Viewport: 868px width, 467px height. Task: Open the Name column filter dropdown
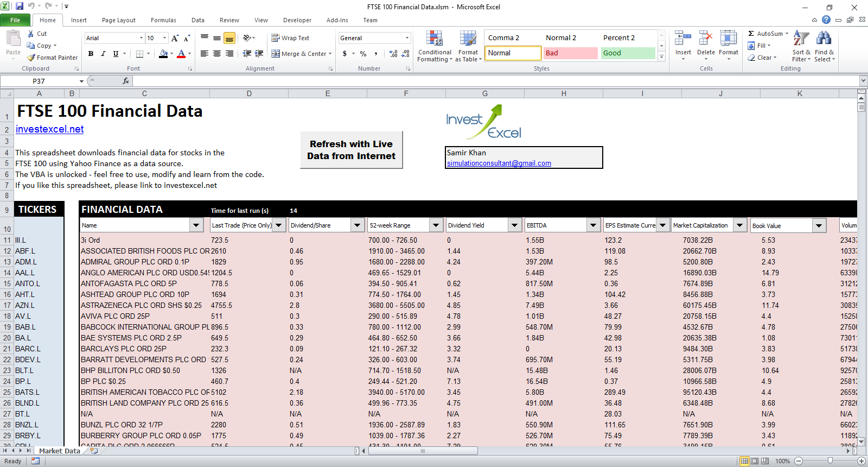tap(196, 225)
